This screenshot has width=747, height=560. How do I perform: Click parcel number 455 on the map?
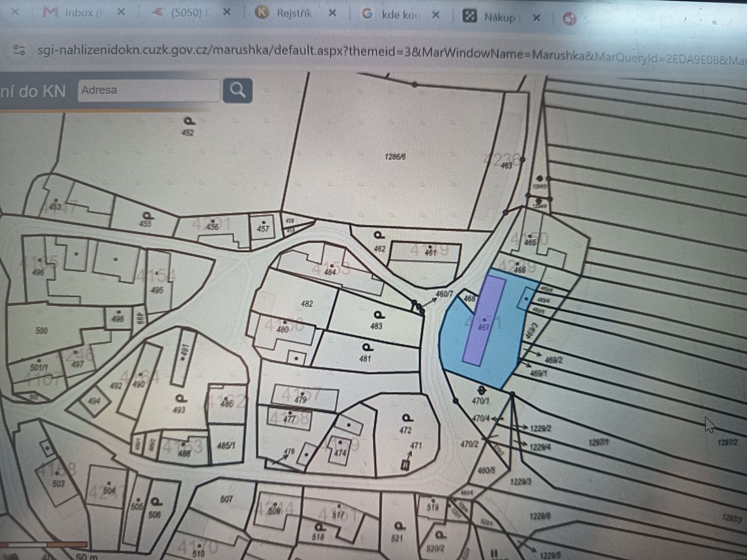146,223
